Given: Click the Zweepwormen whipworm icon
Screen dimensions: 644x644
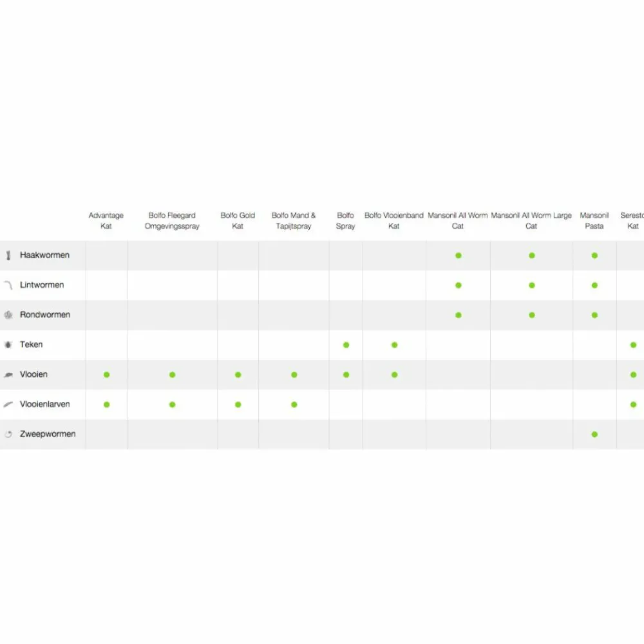Looking at the screenshot, I should [8, 434].
